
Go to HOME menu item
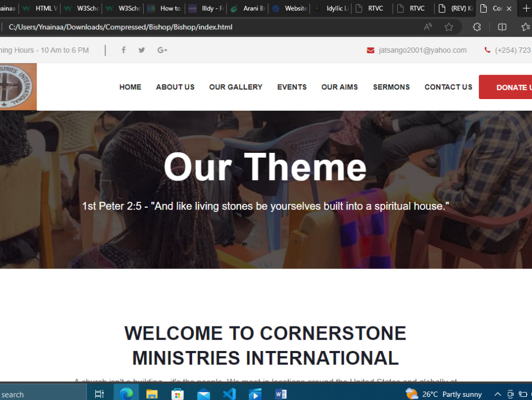(130, 87)
